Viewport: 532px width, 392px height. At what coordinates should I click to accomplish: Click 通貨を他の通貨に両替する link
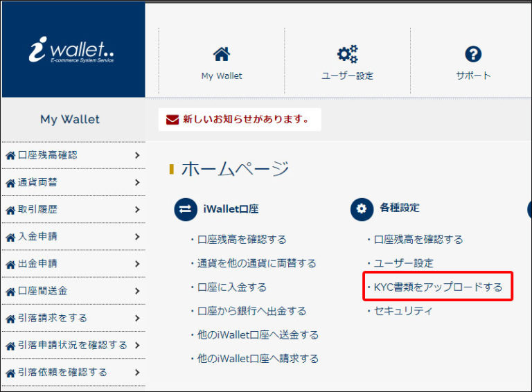pyautogui.click(x=256, y=263)
